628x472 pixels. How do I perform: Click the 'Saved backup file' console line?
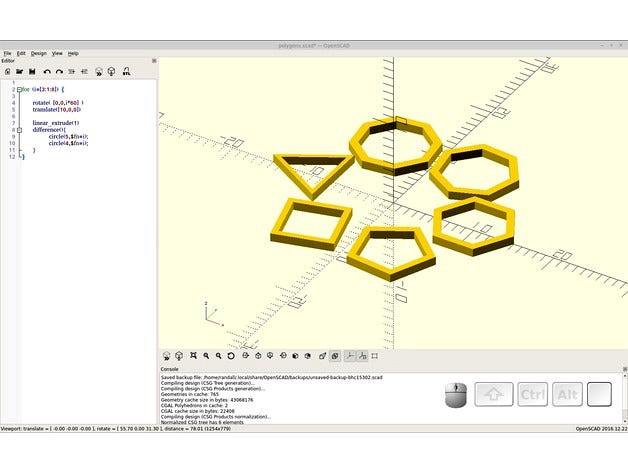coord(272,377)
